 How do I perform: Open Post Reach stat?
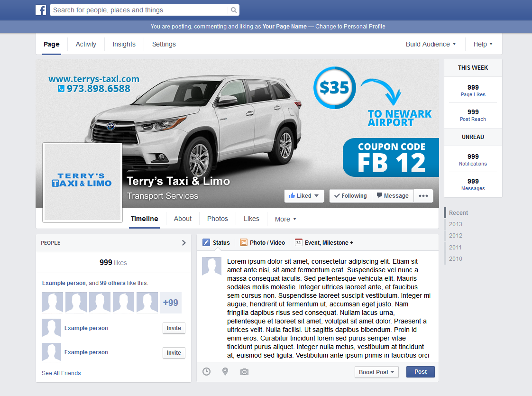tap(473, 115)
